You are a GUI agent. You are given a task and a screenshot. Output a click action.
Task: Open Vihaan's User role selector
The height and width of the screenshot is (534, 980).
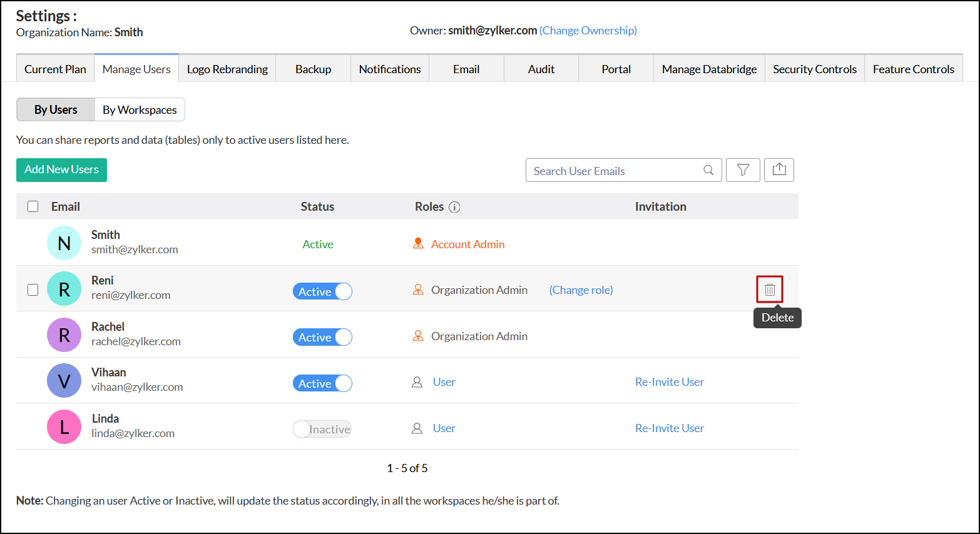[444, 382]
